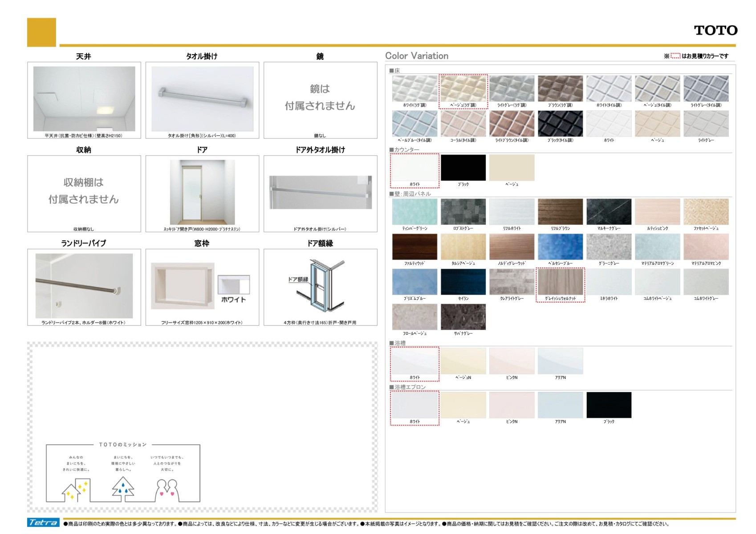Pick the ベージュ(ラグ調) floor swatch
The image size is (756, 534).
click(x=463, y=89)
